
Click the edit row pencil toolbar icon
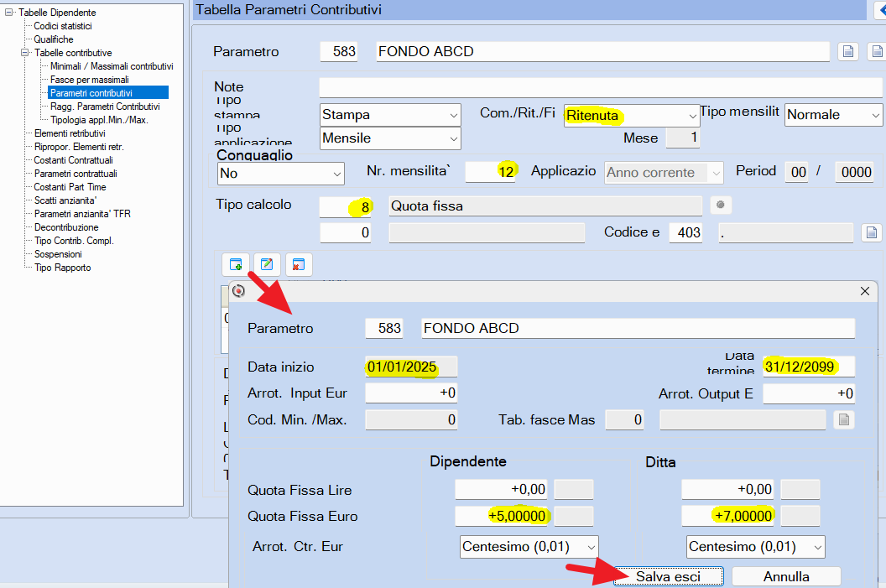267,264
